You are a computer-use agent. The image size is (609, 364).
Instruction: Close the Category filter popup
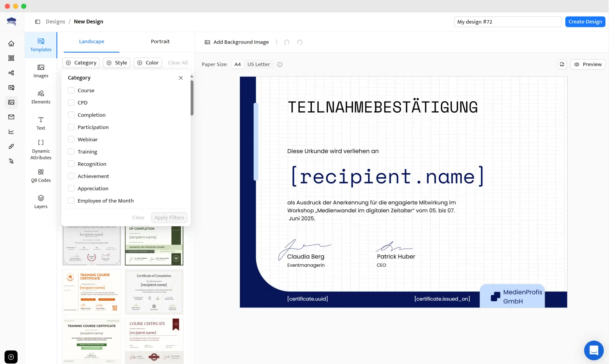click(181, 78)
